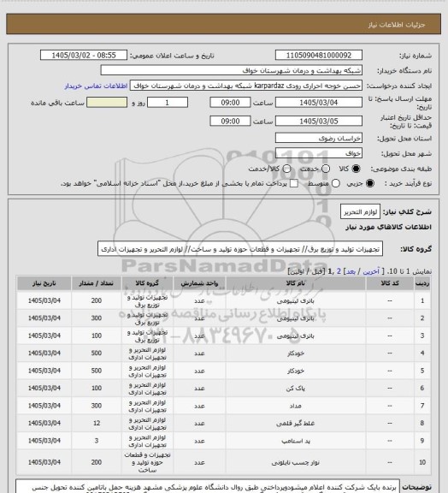Select the جزیی purchase type radio
Viewport: 448px width, 493px height.
click(x=370, y=183)
